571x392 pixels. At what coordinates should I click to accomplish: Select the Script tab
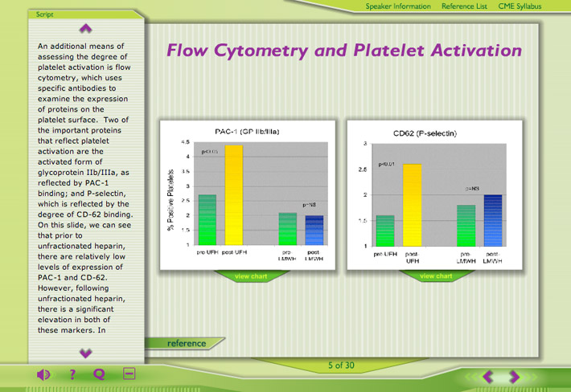[44, 14]
